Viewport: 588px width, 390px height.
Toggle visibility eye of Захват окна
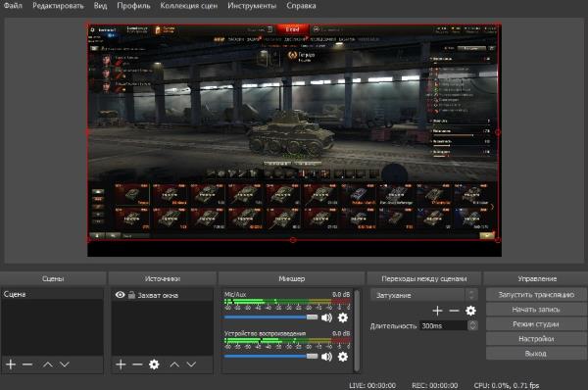pyautogui.click(x=120, y=295)
